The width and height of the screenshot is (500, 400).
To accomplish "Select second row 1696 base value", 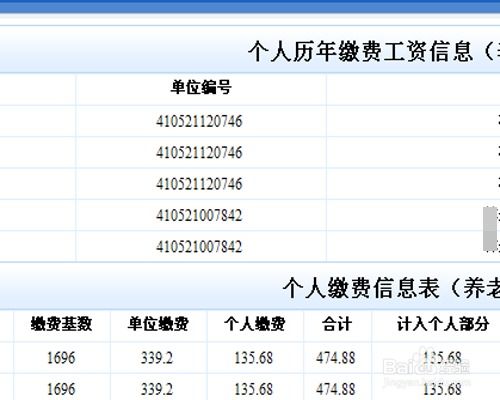I will [61, 389].
